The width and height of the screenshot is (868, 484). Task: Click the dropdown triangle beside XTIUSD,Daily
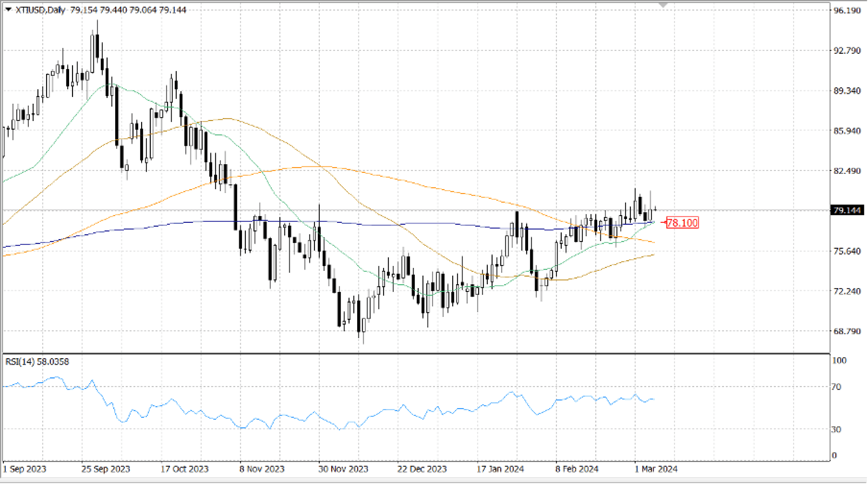coord(9,10)
